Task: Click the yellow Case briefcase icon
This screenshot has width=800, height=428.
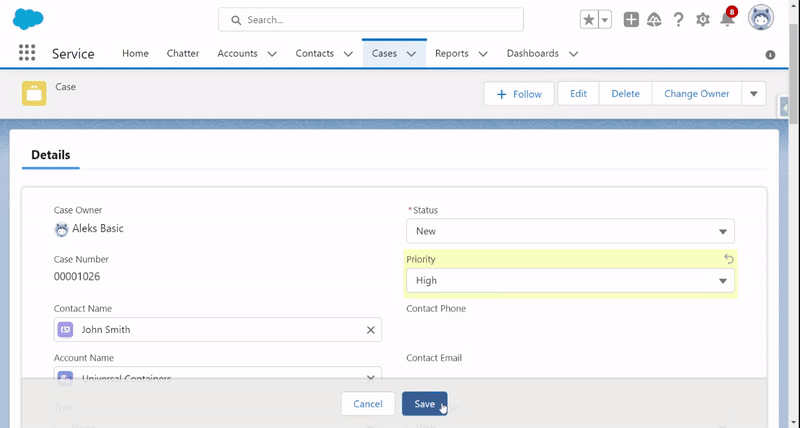Action: [34, 93]
